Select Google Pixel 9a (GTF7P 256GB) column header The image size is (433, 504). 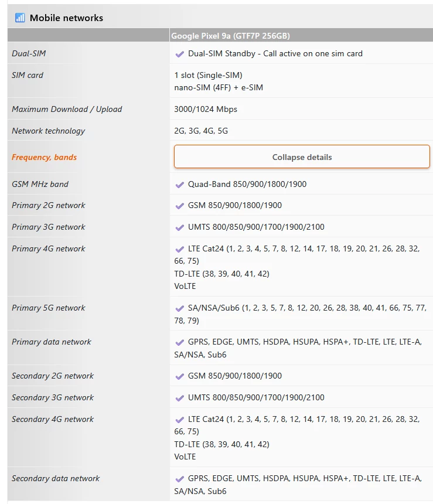coord(230,36)
